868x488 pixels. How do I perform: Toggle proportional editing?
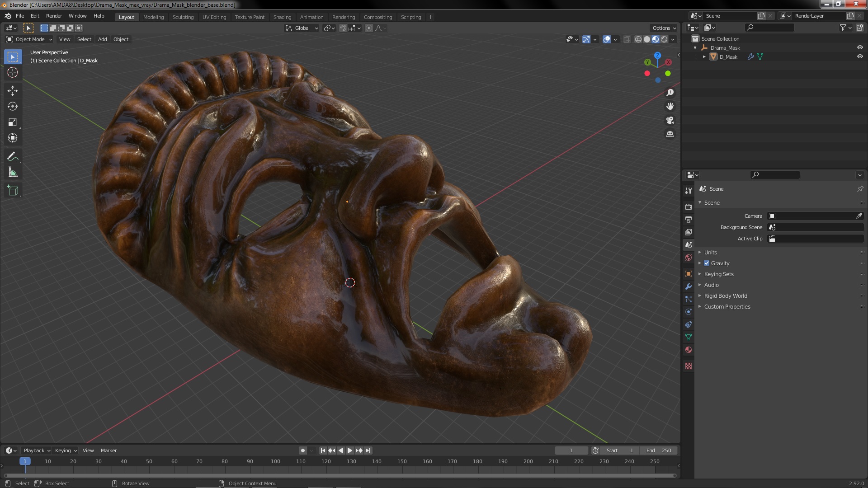point(369,28)
